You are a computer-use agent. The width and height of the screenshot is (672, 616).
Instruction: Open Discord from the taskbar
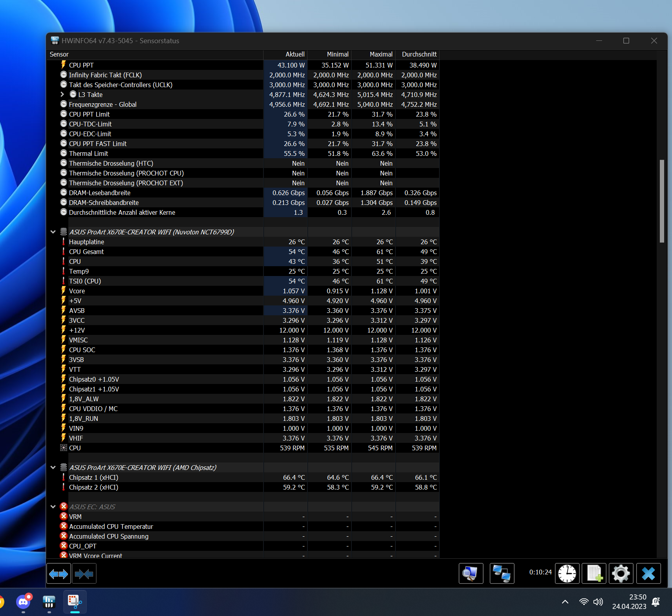tap(23, 602)
